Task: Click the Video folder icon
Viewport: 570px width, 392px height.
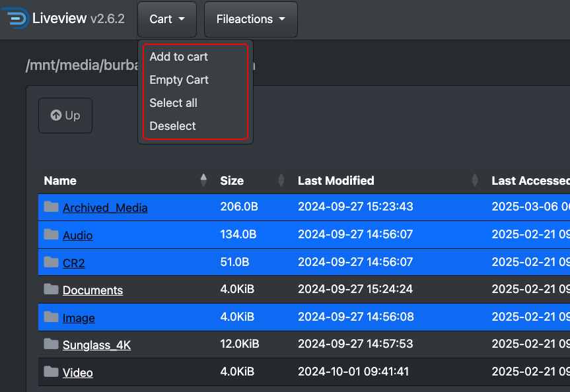Action: click(x=52, y=372)
